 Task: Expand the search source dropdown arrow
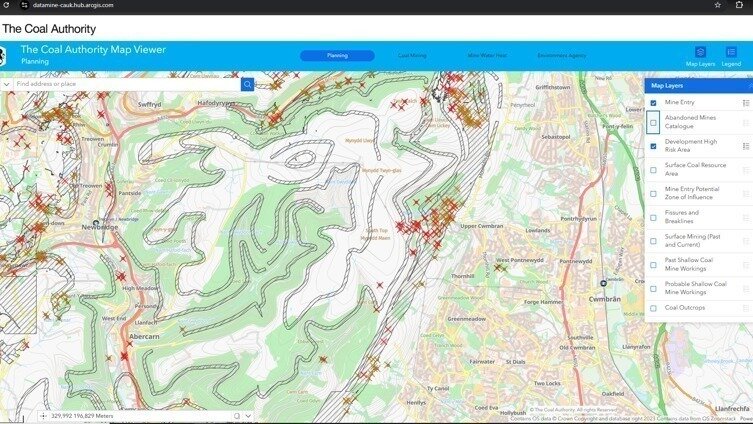[7, 85]
